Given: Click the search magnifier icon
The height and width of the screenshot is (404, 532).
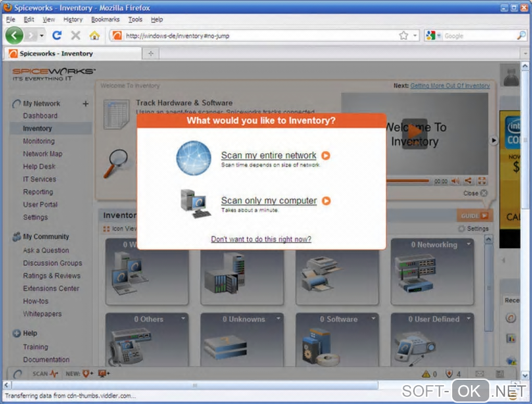Looking at the screenshot, I should coord(521,35).
